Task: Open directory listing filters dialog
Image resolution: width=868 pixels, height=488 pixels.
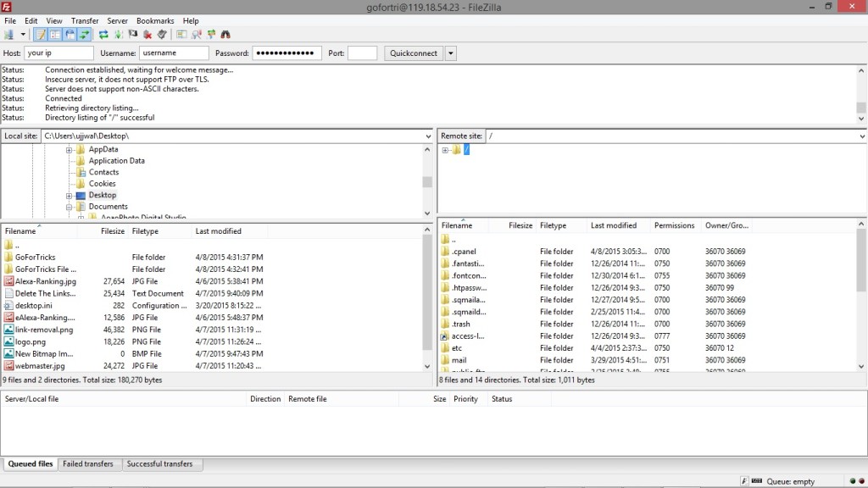Action: click(x=181, y=34)
